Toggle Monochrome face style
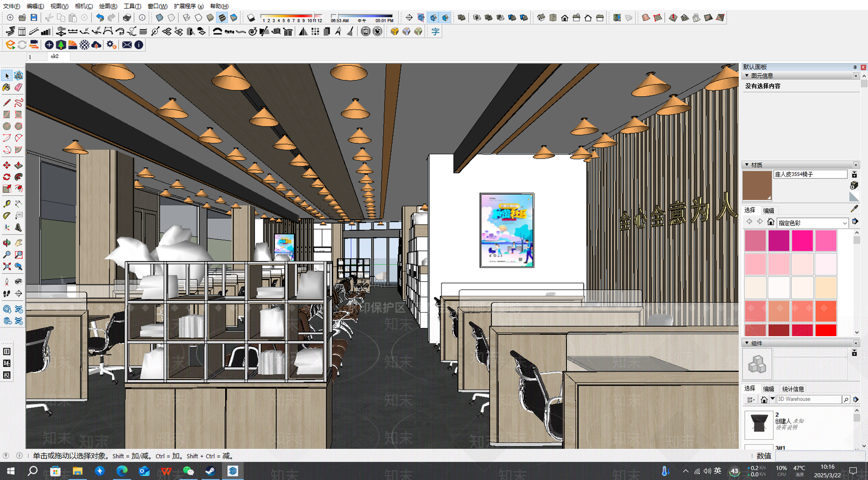Screen dimensions: 868x480 (x=233, y=17)
